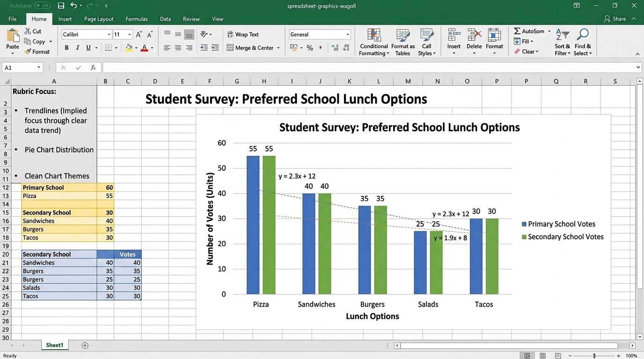644x359 pixels.
Task: Click the AutoSum sigma icon
Action: (x=517, y=31)
